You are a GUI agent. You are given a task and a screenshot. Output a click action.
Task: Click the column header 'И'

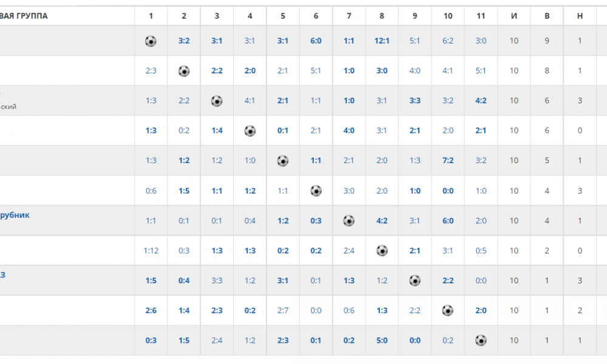(x=514, y=16)
